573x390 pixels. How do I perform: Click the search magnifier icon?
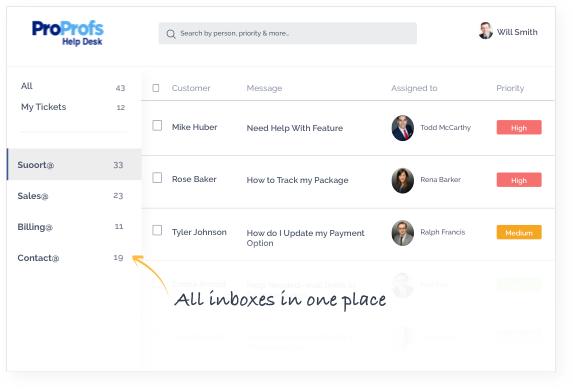[x=171, y=34]
